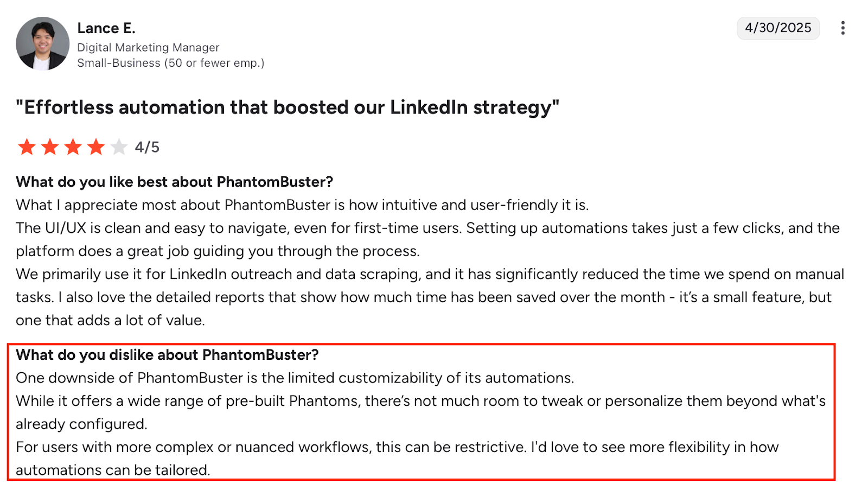
Task: Click the 4/5 rating score text
Action: click(x=146, y=147)
